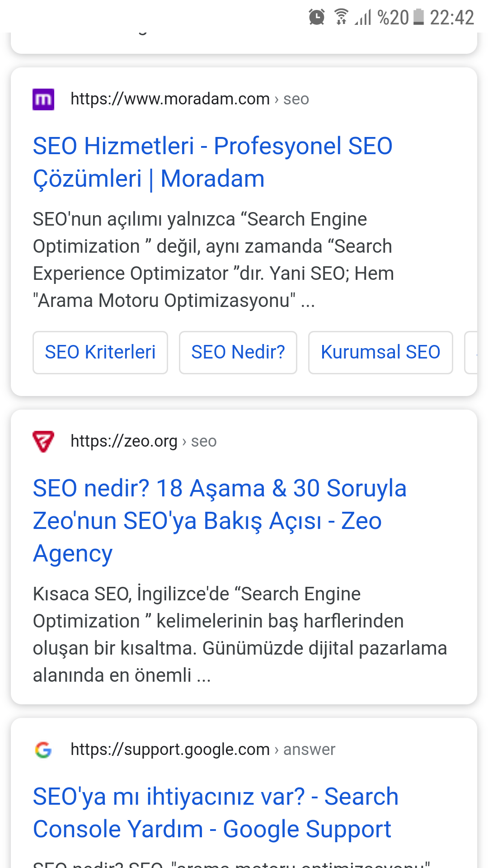Tap the Zeo result description snippet

pyautogui.click(x=239, y=634)
